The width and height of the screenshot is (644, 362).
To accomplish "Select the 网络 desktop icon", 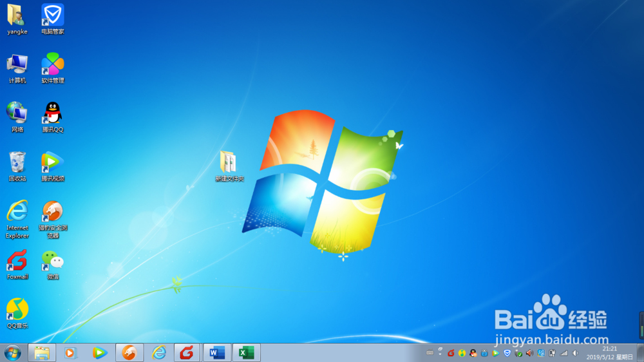I will [17, 117].
